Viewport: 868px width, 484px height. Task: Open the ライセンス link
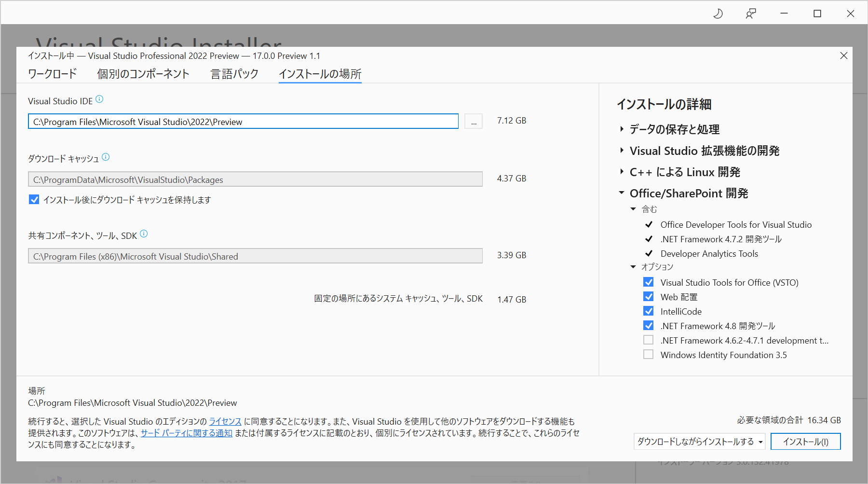(225, 422)
